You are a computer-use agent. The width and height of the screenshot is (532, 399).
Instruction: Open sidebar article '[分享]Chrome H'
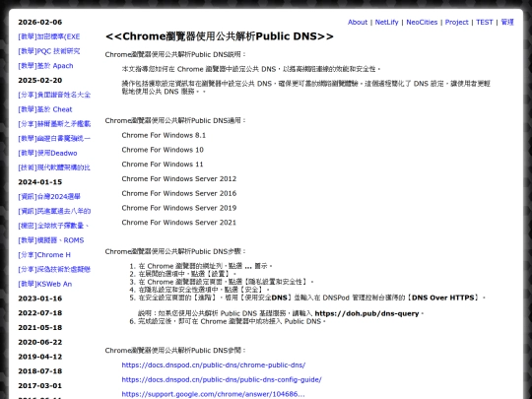(x=44, y=254)
